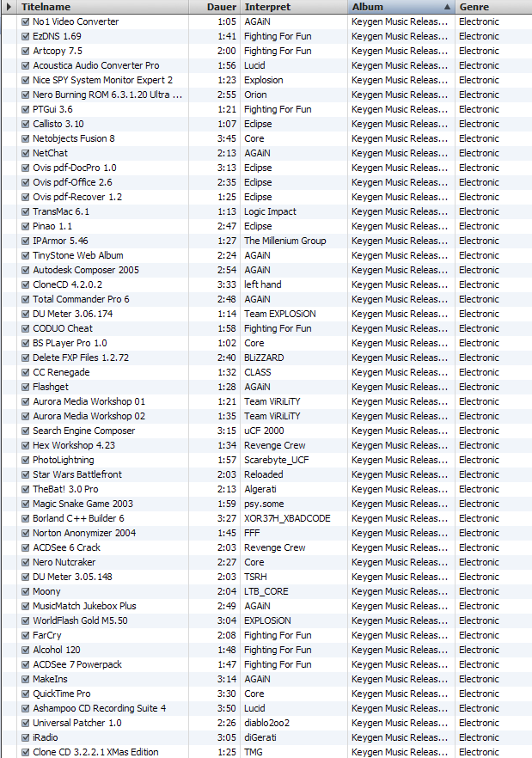Click the Genre column header

(474, 7)
